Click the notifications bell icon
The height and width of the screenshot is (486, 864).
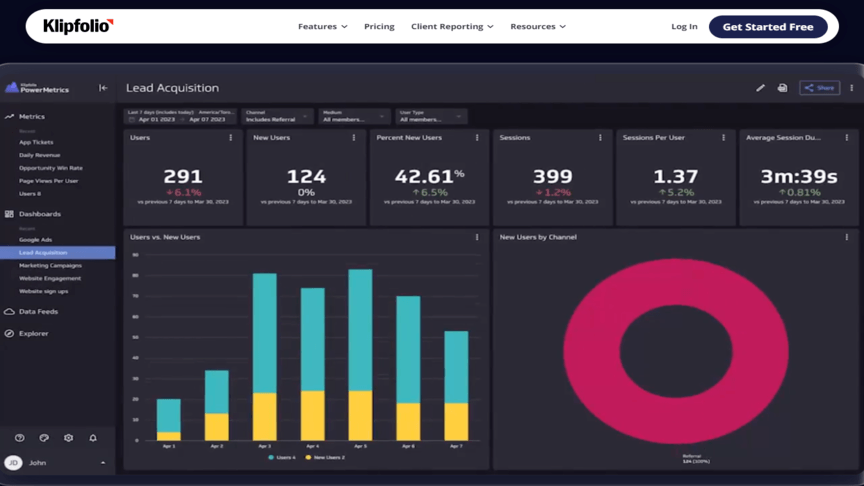coord(93,438)
